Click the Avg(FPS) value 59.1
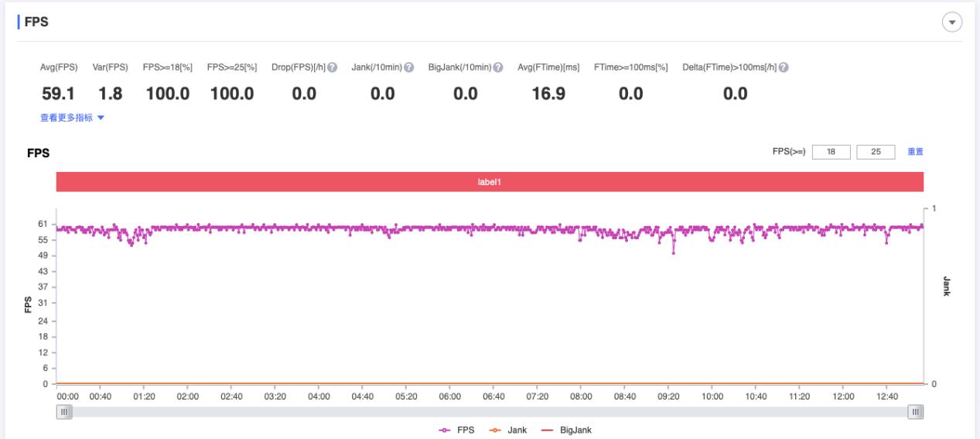This screenshot has height=439, width=980. [58, 94]
